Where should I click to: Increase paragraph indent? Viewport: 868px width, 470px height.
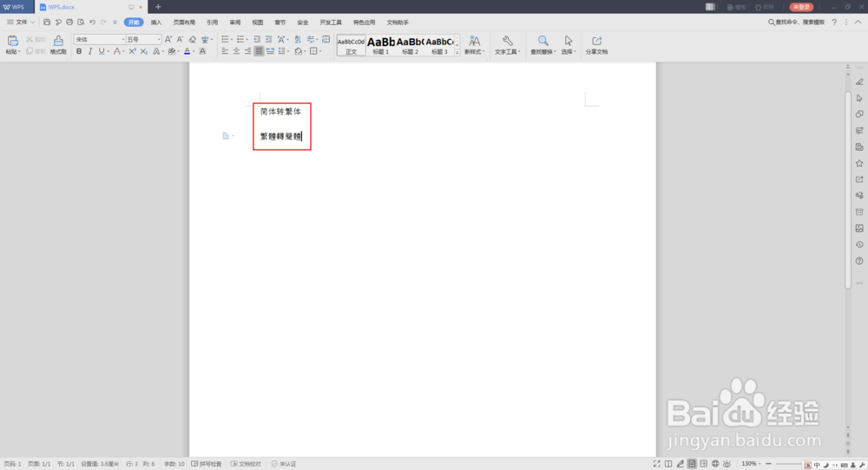pyautogui.click(x=268, y=39)
